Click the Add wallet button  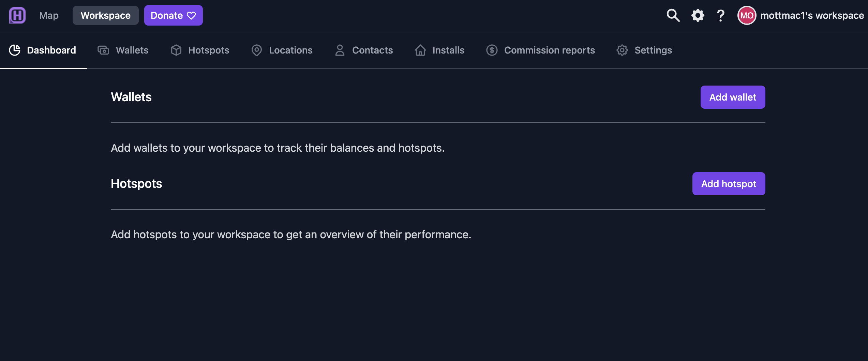[733, 97]
